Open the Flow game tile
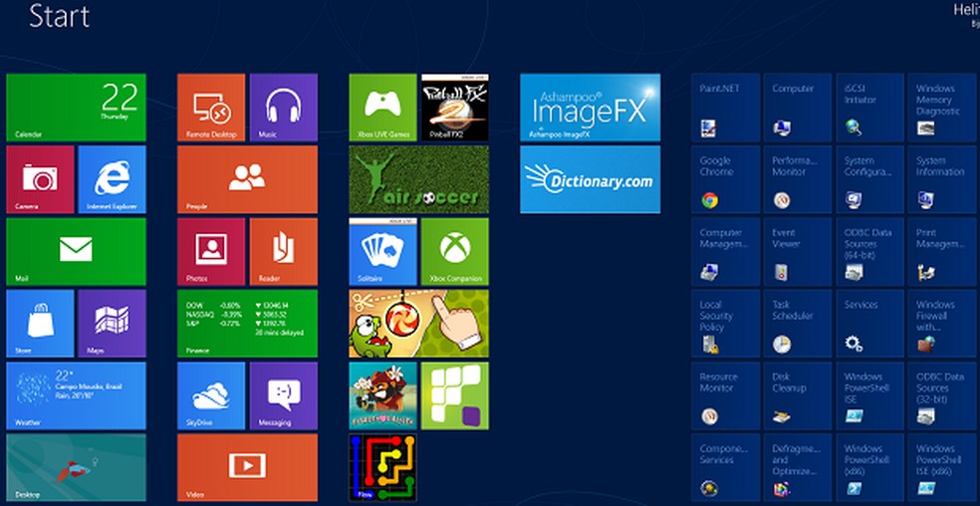This screenshot has width=980, height=506. [x=383, y=467]
